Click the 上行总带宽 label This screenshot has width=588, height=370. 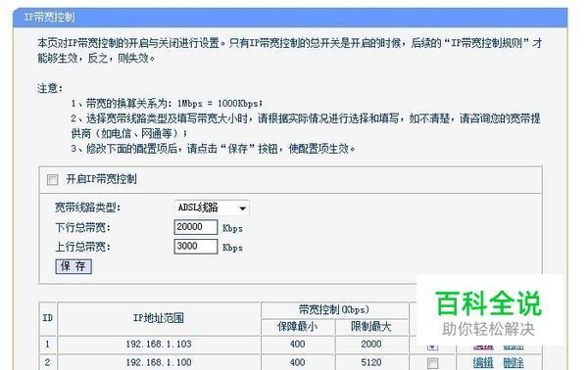pos(83,247)
